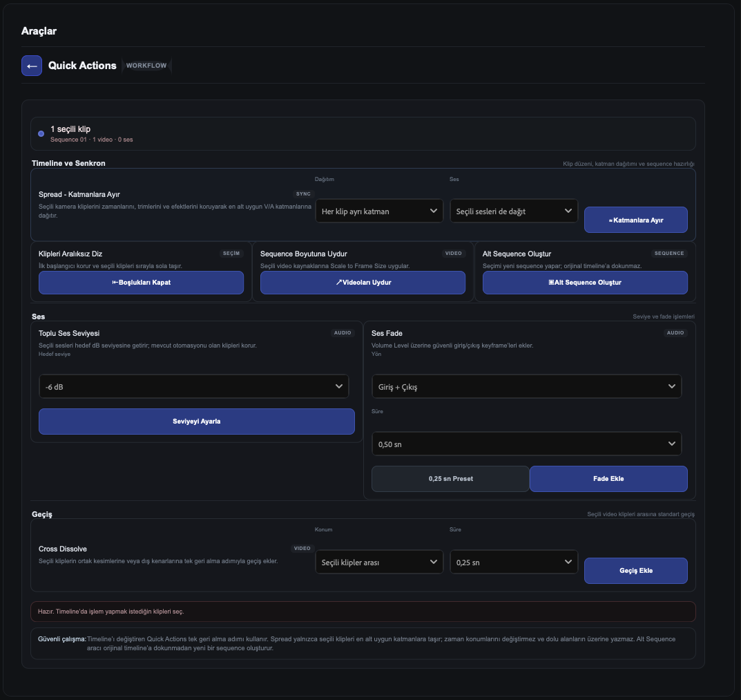Open the 'Giriş + Çıkış' direction dropdown
This screenshot has height=700, width=741.
pos(526,386)
